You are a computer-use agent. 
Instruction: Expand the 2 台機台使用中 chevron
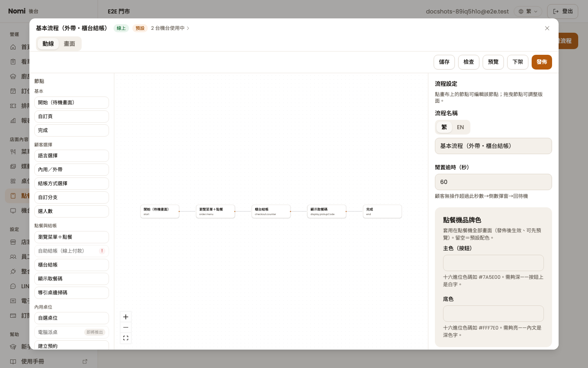coord(188,28)
